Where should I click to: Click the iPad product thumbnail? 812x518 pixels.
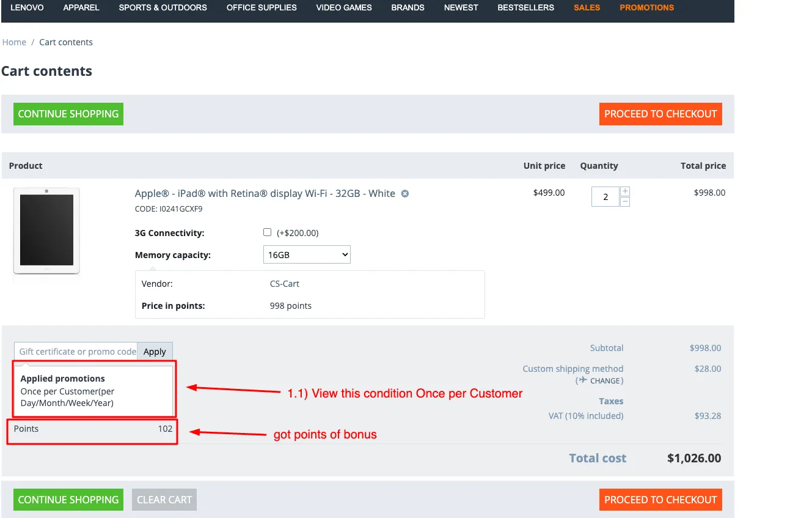tap(46, 232)
